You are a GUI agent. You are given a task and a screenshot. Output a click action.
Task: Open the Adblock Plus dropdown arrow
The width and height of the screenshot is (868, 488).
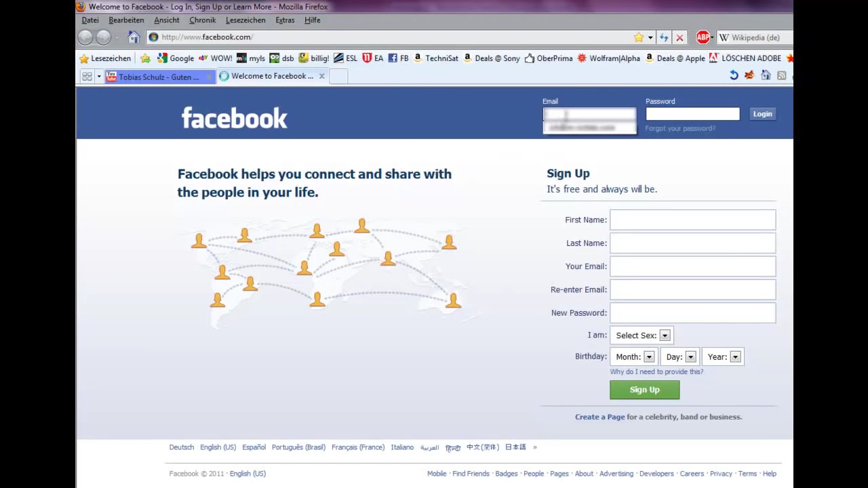click(x=712, y=37)
